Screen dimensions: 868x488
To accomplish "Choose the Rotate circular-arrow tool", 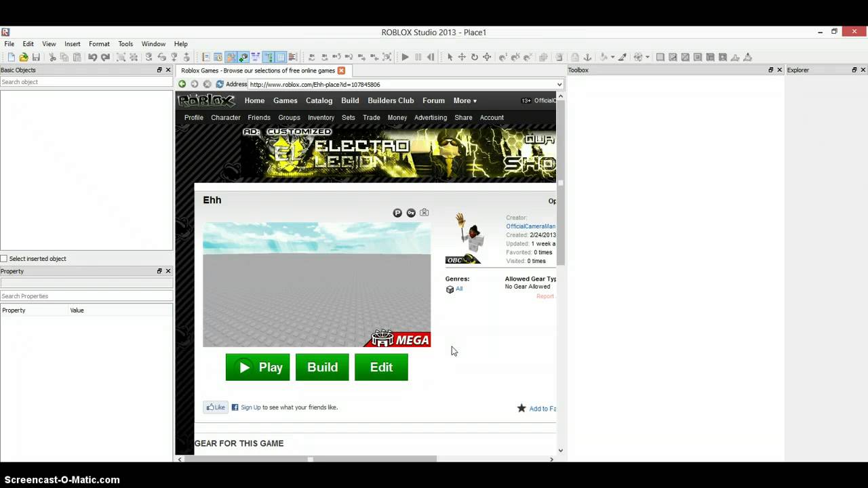I will tap(475, 57).
